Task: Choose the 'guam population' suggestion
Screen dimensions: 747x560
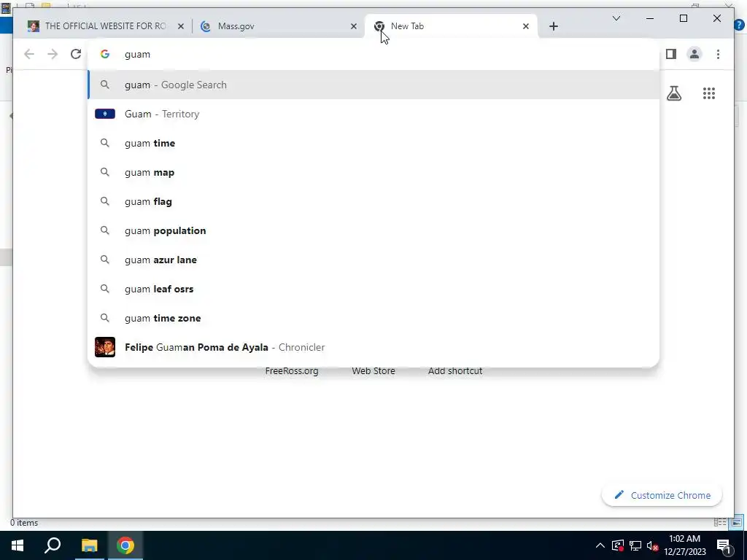Action: click(x=374, y=230)
